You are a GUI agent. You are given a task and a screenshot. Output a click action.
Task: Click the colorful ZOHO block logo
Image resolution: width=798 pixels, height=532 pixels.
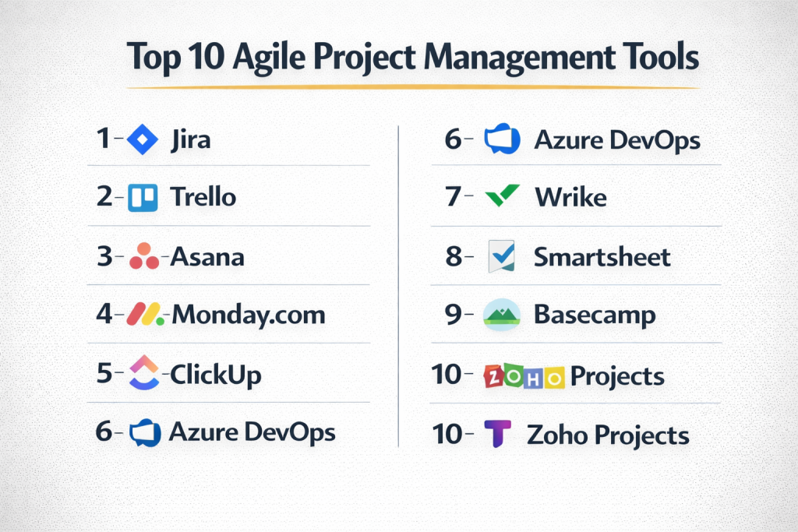pos(523,376)
